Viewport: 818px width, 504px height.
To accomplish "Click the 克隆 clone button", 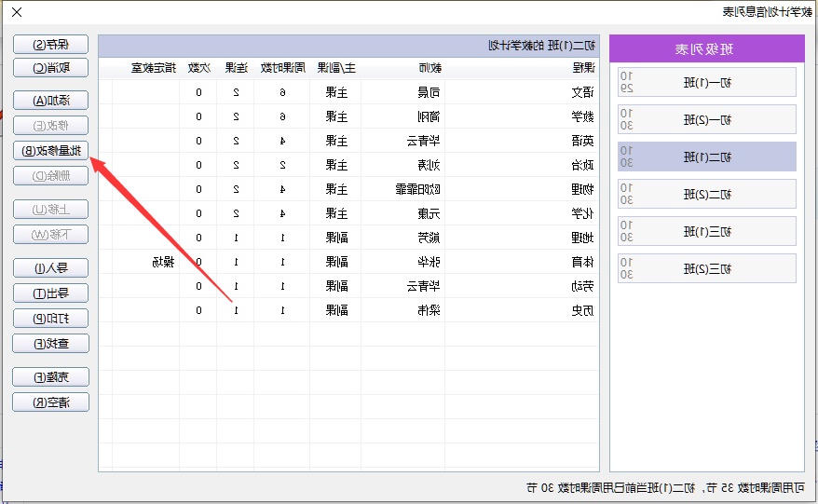I will pos(50,377).
